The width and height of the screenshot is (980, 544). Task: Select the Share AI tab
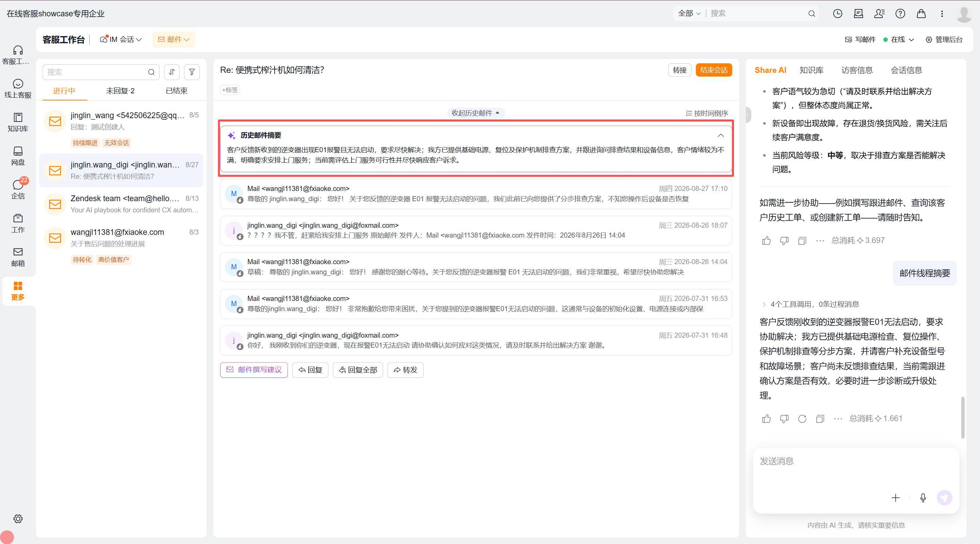click(770, 70)
